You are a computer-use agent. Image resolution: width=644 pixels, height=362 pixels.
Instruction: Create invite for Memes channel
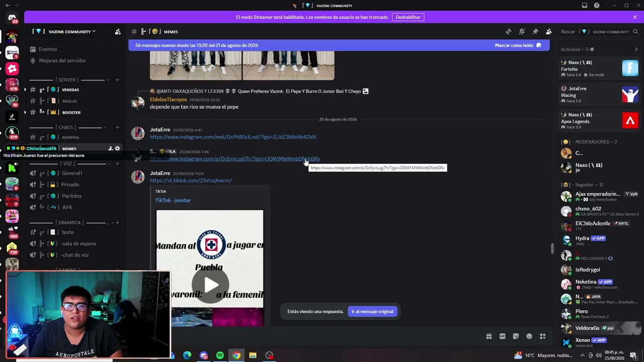click(110, 148)
